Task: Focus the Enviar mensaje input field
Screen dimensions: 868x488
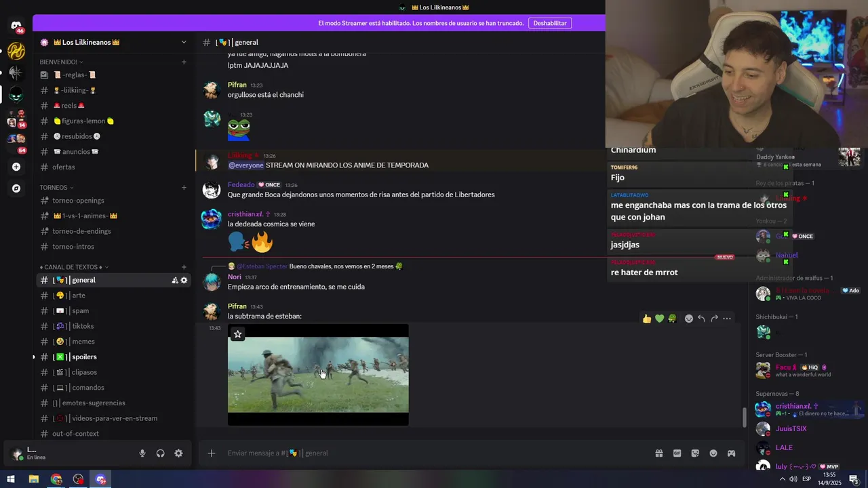Action: click(434, 453)
